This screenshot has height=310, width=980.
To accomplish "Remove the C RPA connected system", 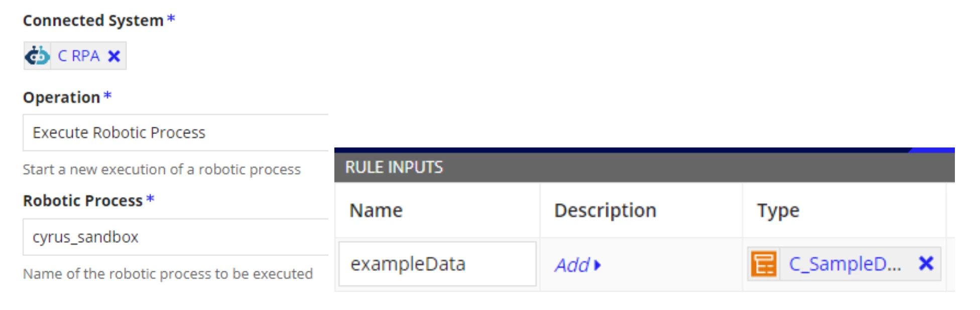I will pyautogui.click(x=114, y=56).
